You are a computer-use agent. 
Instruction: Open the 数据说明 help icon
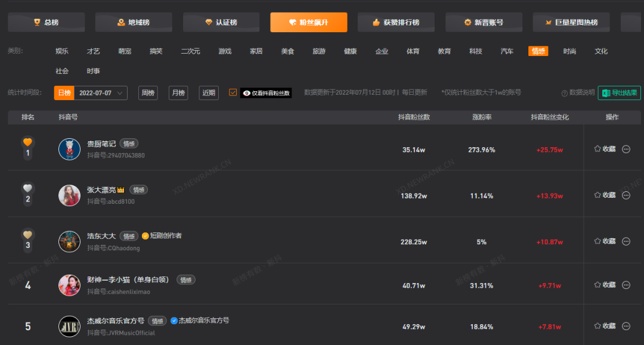(x=564, y=93)
